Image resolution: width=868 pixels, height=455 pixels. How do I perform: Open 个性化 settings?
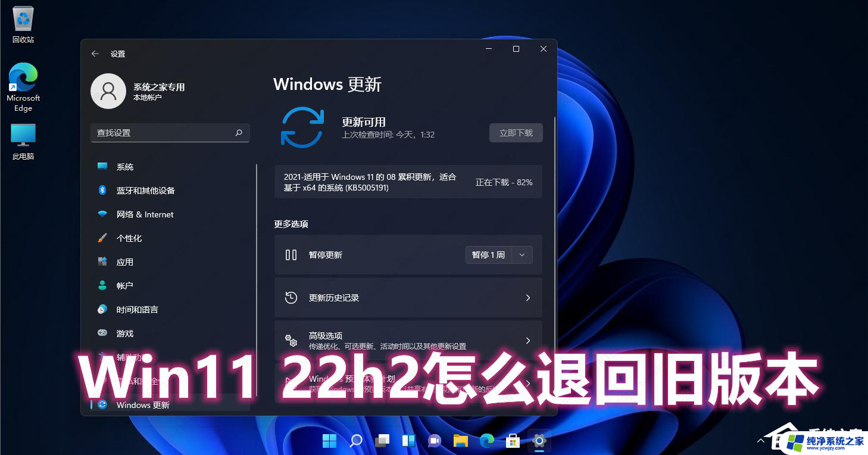click(170, 238)
